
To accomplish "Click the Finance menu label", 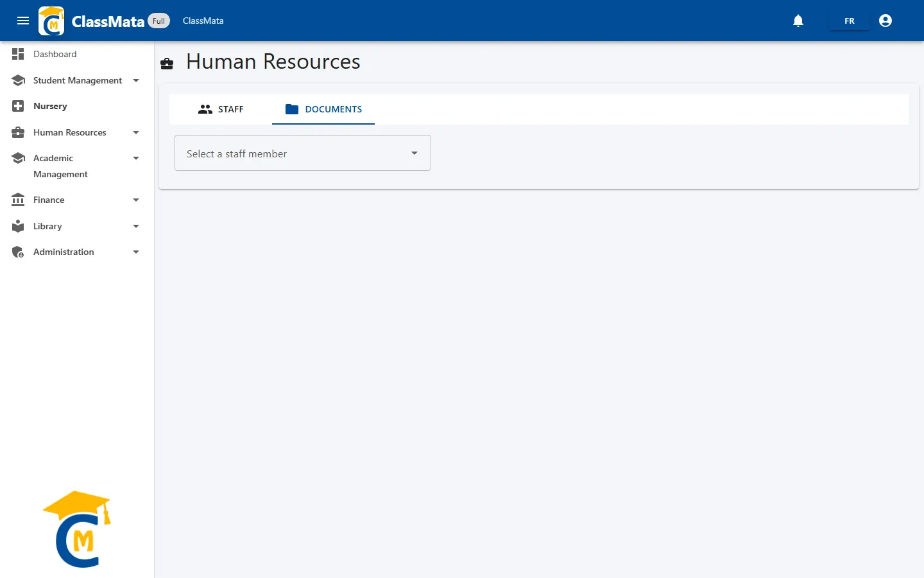I will (49, 200).
